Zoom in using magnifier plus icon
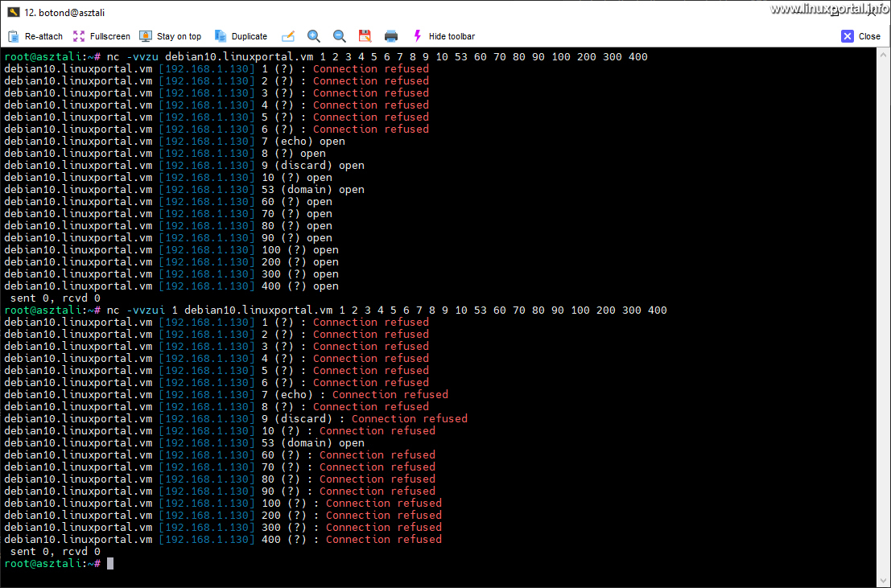The width and height of the screenshot is (891, 588). tap(314, 36)
